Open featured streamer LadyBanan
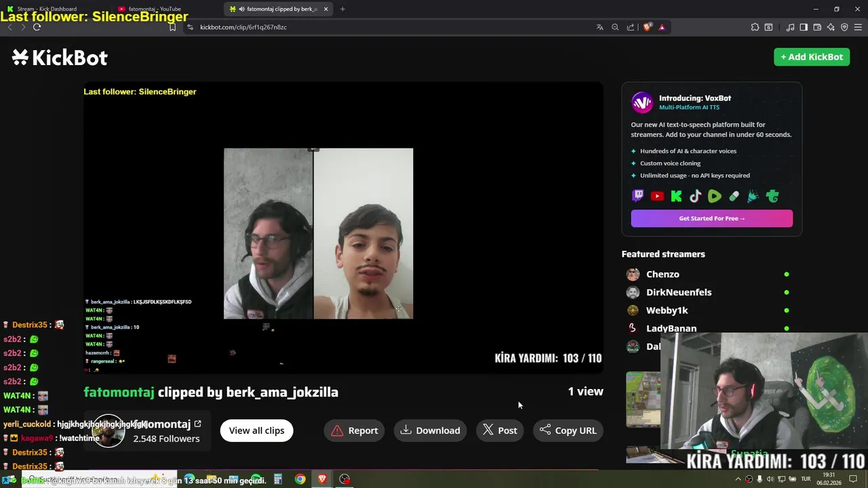This screenshot has width=868, height=488. click(x=671, y=328)
